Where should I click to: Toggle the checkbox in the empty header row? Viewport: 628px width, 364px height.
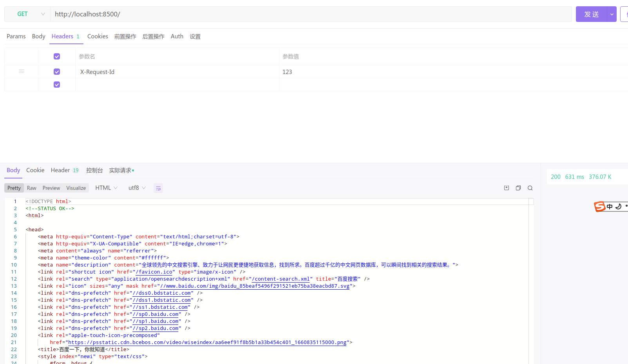click(x=57, y=85)
